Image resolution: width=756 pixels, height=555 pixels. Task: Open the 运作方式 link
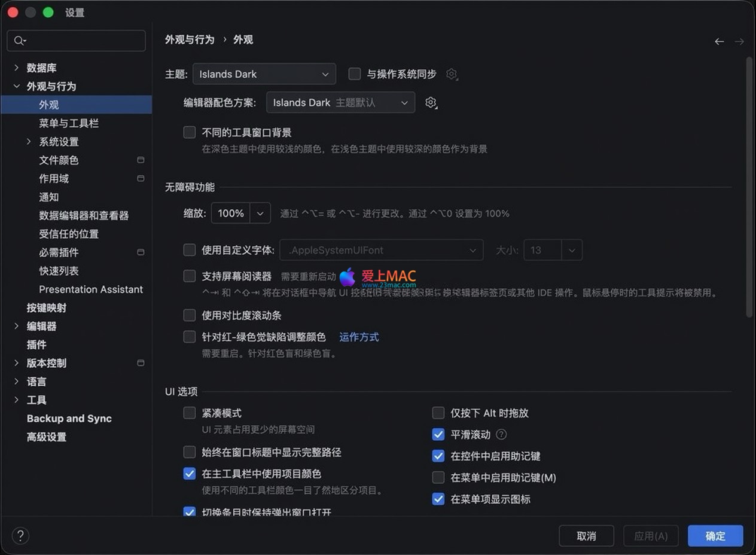[359, 337]
